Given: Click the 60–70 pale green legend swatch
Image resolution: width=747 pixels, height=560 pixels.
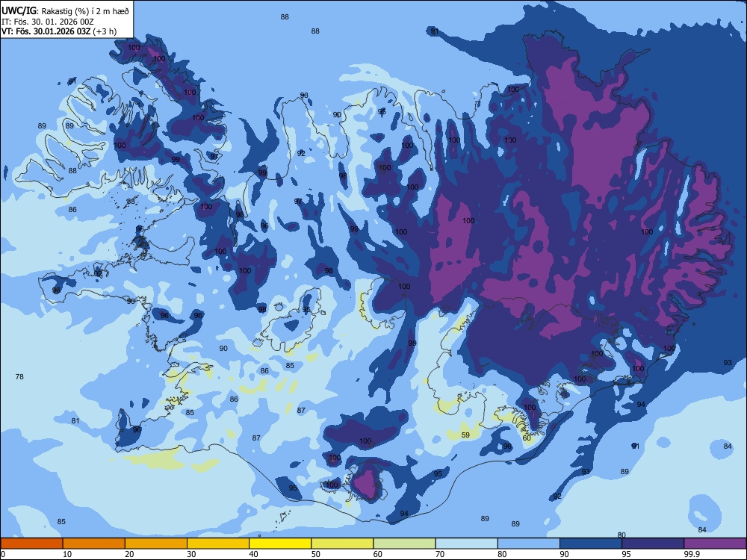Looking at the screenshot, I should [404, 544].
